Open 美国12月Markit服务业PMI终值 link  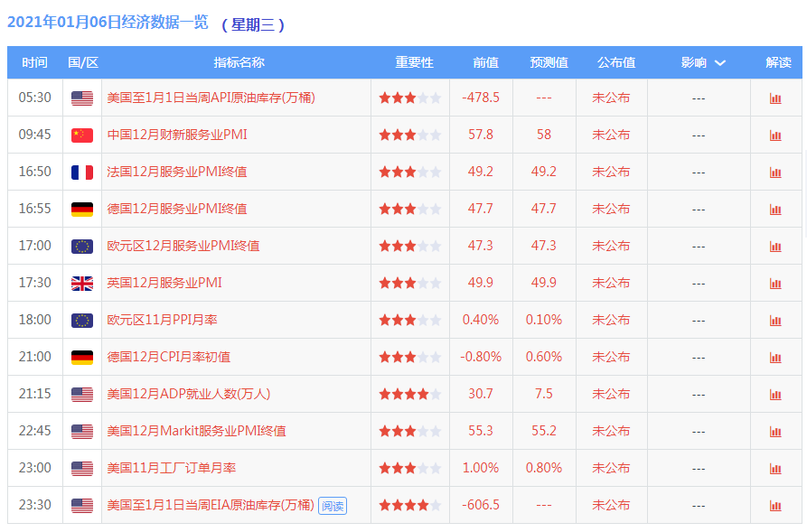(196, 431)
